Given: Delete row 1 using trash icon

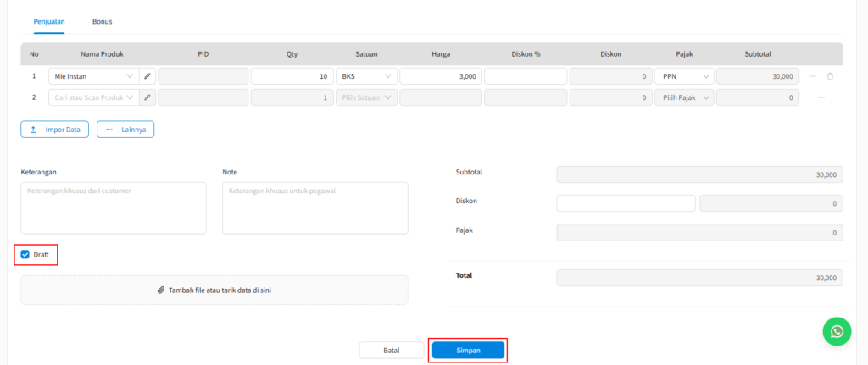Looking at the screenshot, I should (830, 76).
